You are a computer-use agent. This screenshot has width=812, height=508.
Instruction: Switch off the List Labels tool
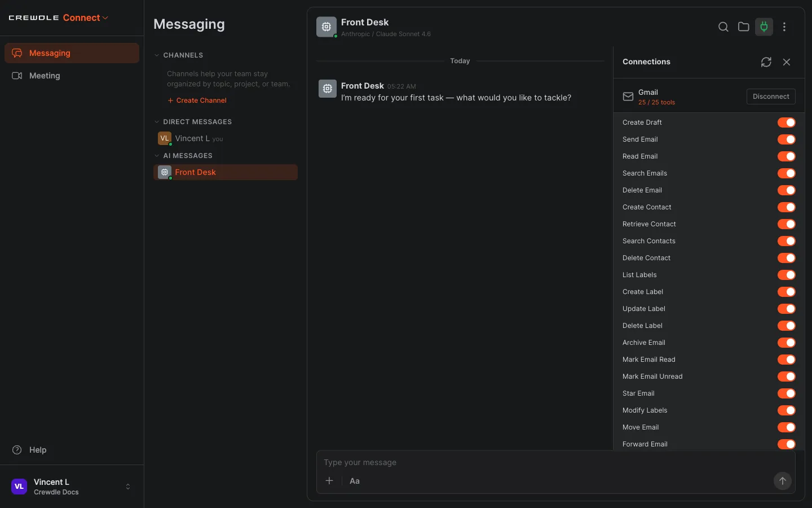786,275
